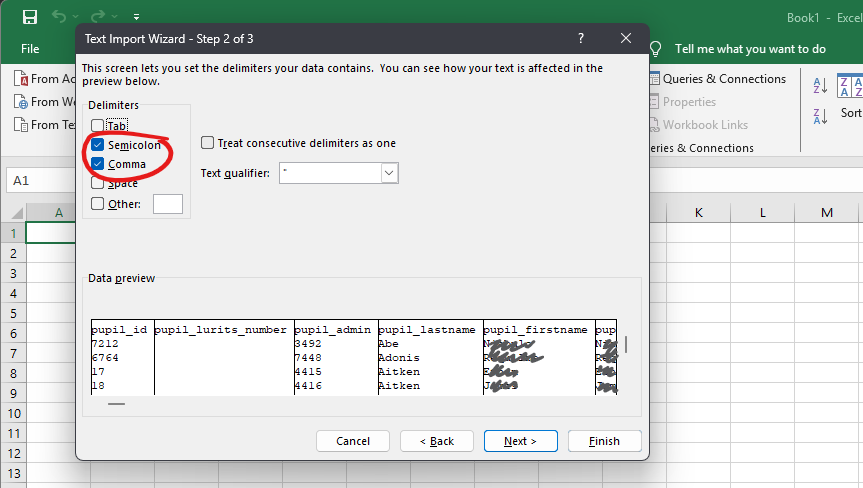Screen dimensions: 863x488
Task: Enable the Tab delimiter checkbox
Action: point(97,126)
